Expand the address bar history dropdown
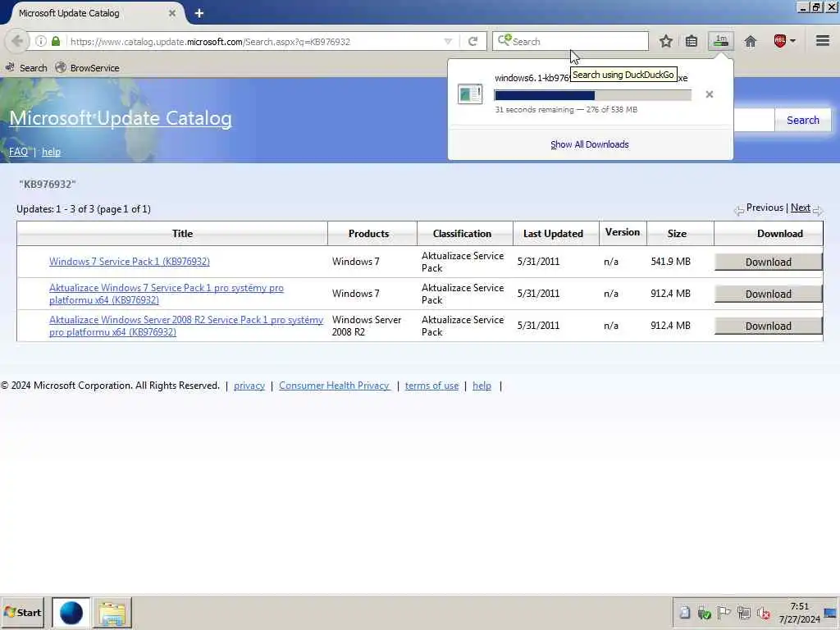This screenshot has height=630, width=840. click(448, 41)
